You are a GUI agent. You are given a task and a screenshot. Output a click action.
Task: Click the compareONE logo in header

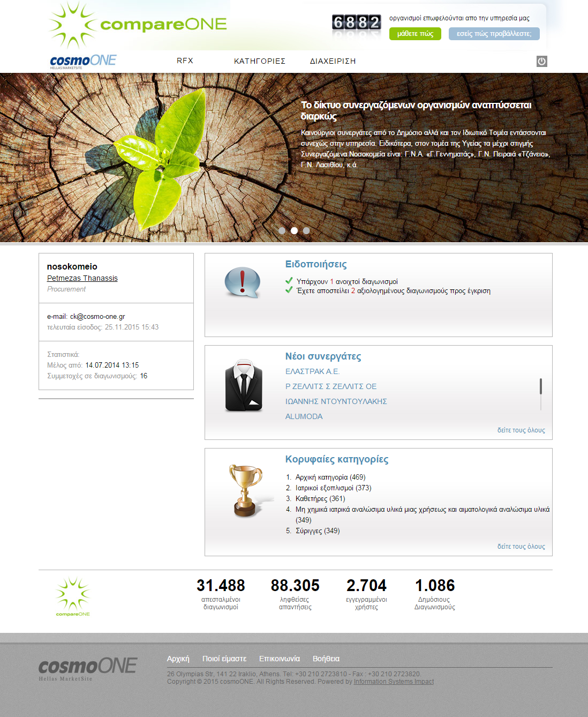[x=138, y=25]
